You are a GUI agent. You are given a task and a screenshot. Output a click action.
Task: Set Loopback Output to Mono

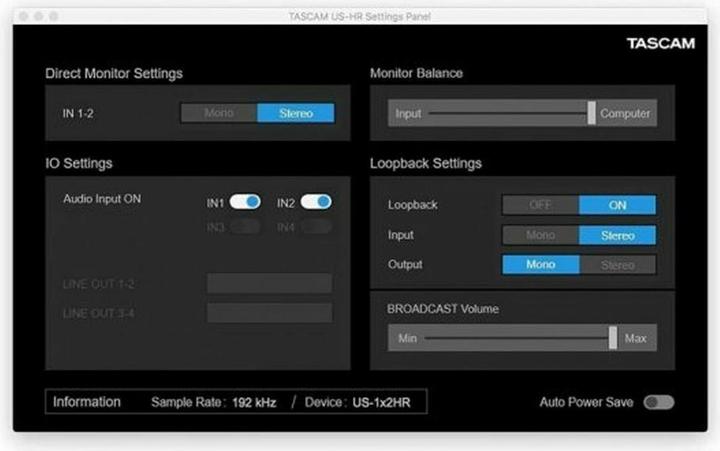tap(540, 265)
